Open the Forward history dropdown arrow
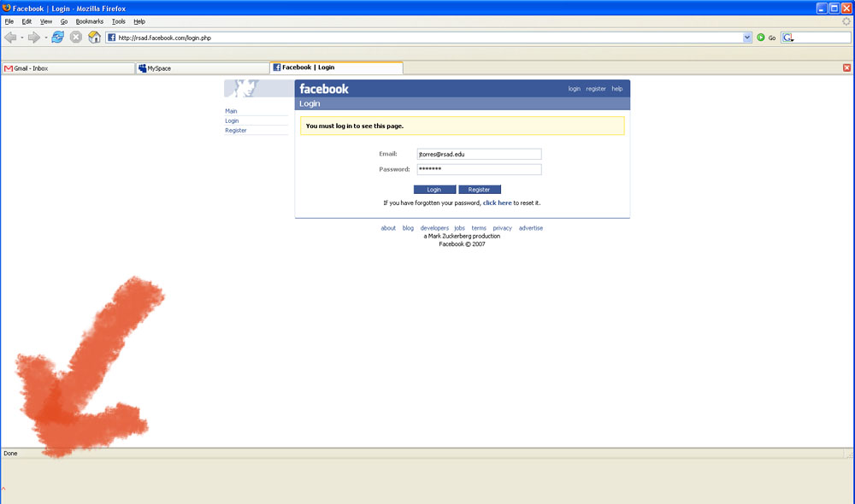 [x=46, y=38]
